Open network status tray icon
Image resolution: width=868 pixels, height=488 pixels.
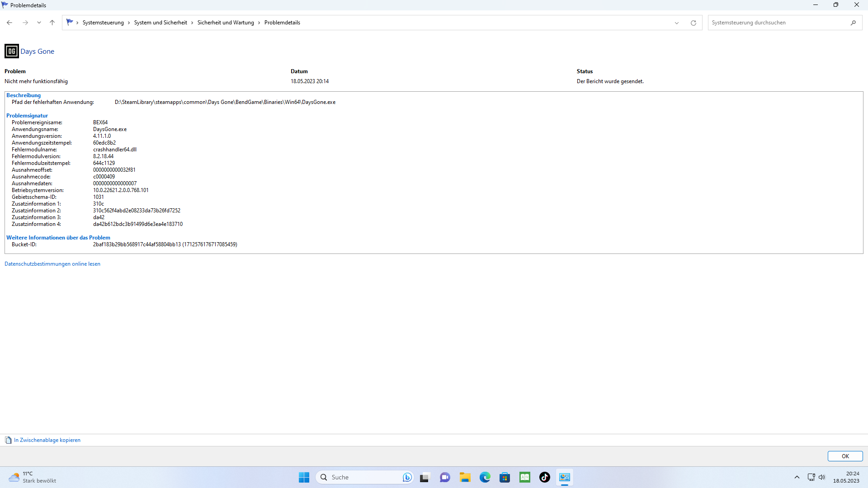click(811, 477)
